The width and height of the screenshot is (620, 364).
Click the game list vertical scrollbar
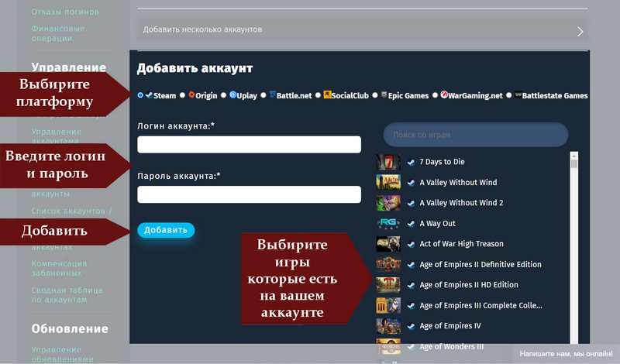(574, 248)
